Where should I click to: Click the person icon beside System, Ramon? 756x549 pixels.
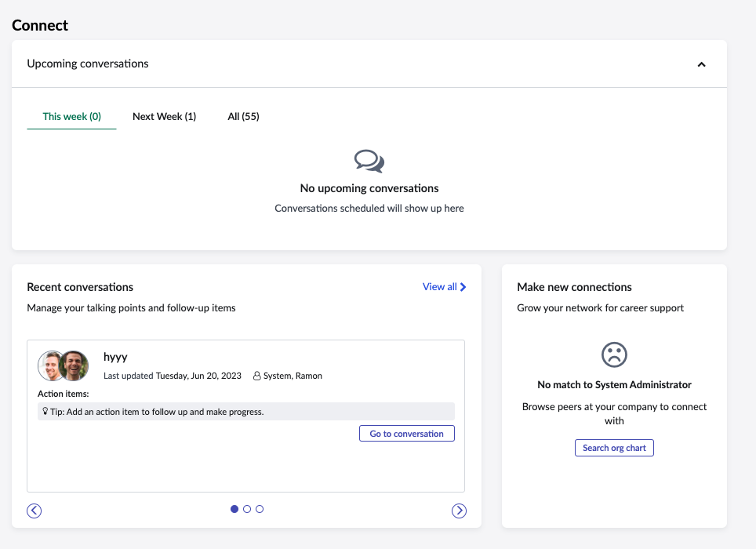[x=257, y=376]
